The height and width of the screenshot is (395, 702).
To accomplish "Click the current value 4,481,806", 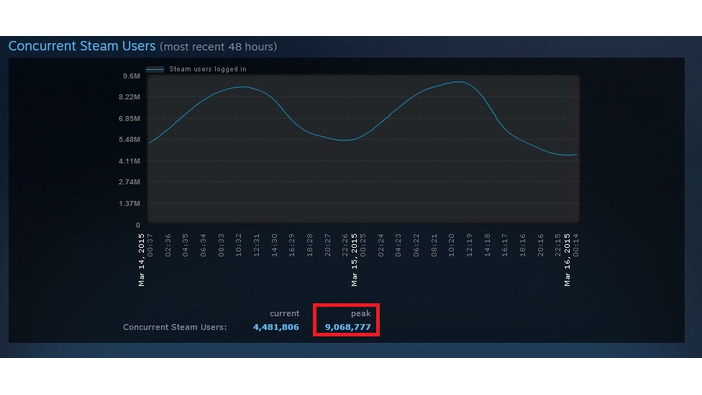I will pos(276,327).
